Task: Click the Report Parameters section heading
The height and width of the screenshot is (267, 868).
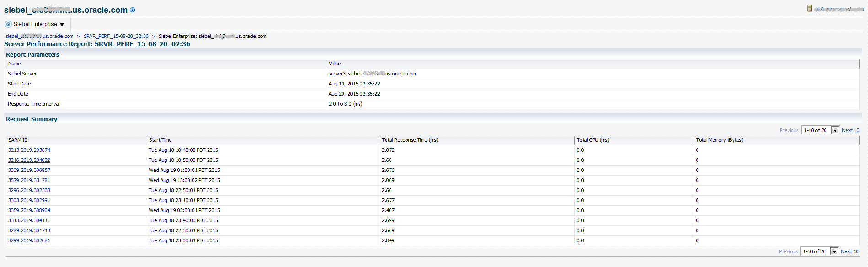Action: point(32,54)
